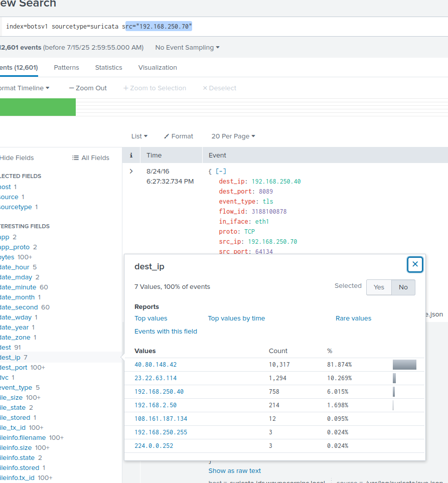This screenshot has width=448, height=483.
Task: Click the value 192.168.250.40 in popup
Action: coord(159,392)
